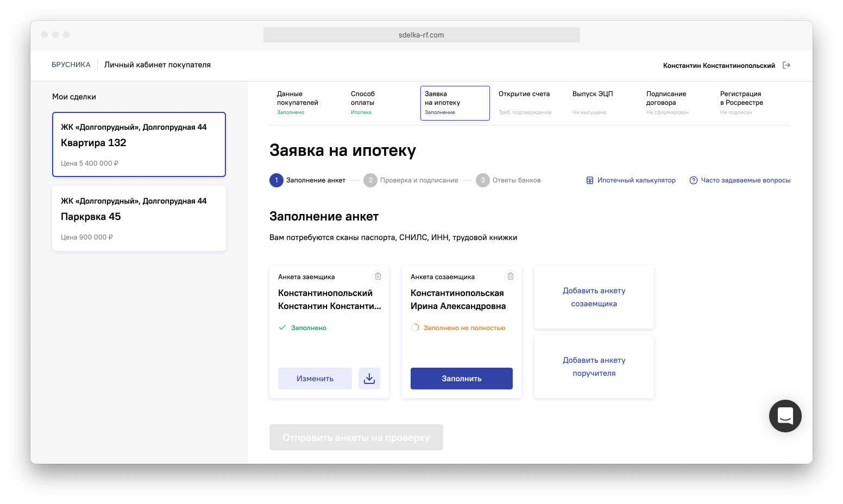This screenshot has width=843, height=504.
Task: Click the Изменить button
Action: click(315, 379)
